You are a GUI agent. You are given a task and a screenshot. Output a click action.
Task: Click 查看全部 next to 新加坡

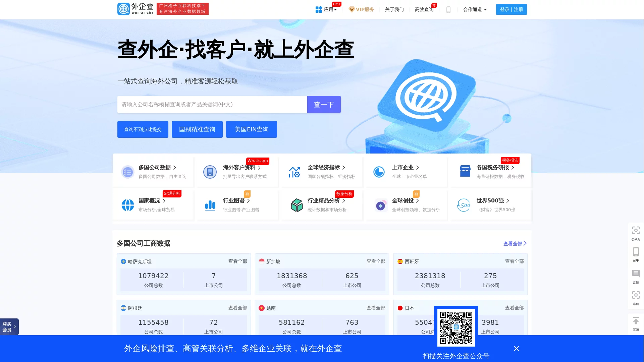point(376,261)
